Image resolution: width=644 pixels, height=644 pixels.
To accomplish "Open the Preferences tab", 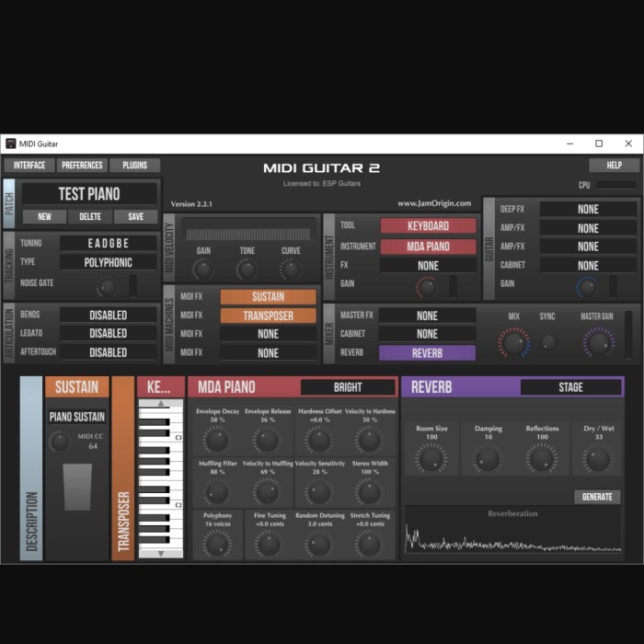I will tap(82, 165).
